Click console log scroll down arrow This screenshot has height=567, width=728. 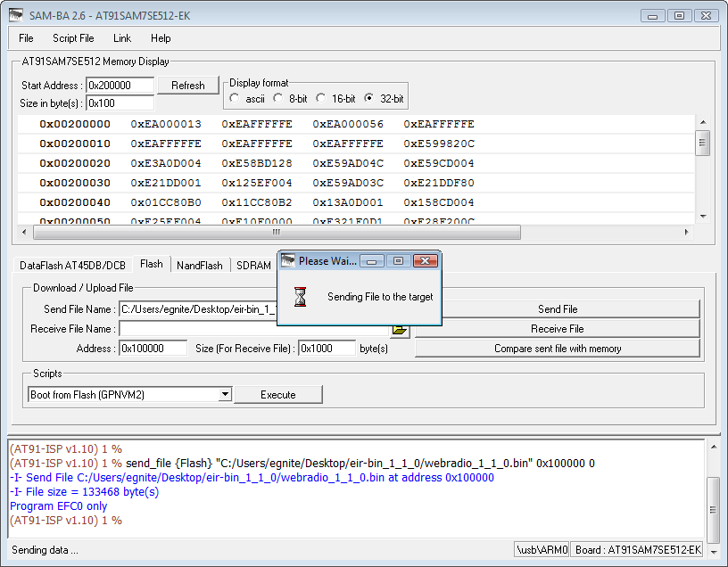click(x=714, y=552)
